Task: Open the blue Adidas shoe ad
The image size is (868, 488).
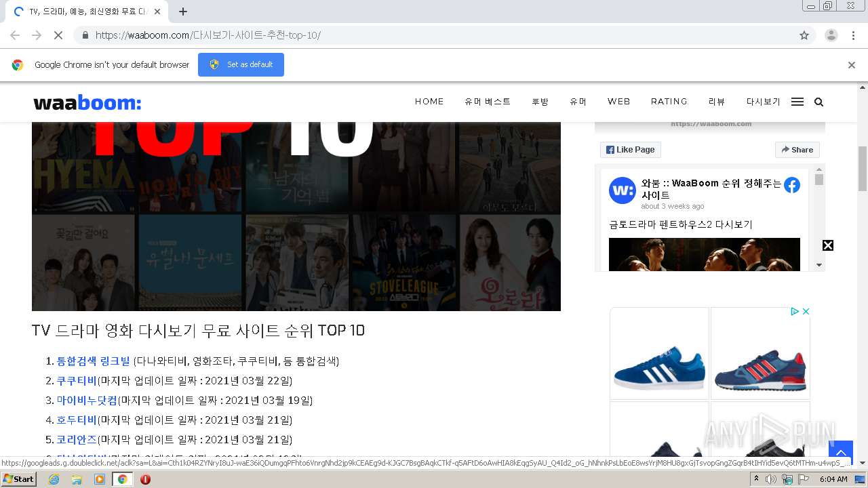Action: 659,353
